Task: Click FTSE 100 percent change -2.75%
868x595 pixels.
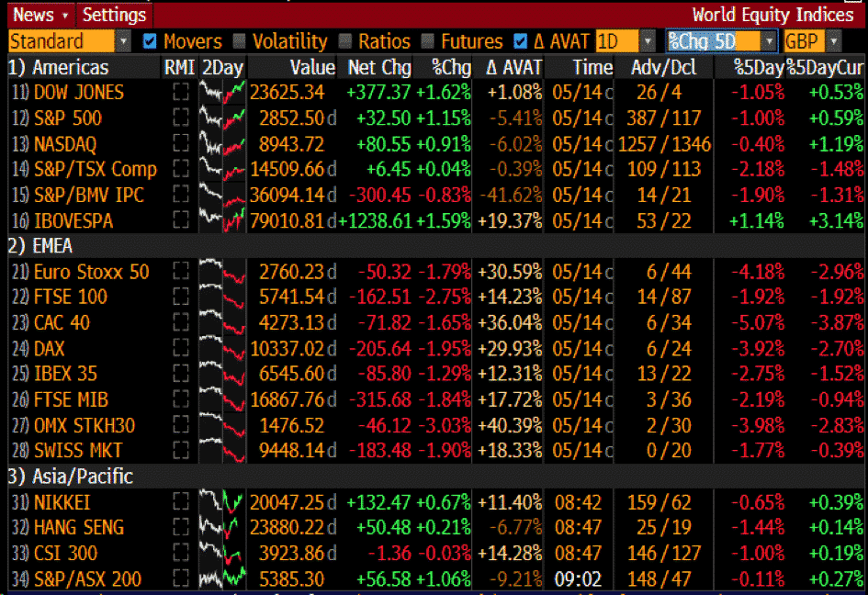Action: [x=445, y=297]
